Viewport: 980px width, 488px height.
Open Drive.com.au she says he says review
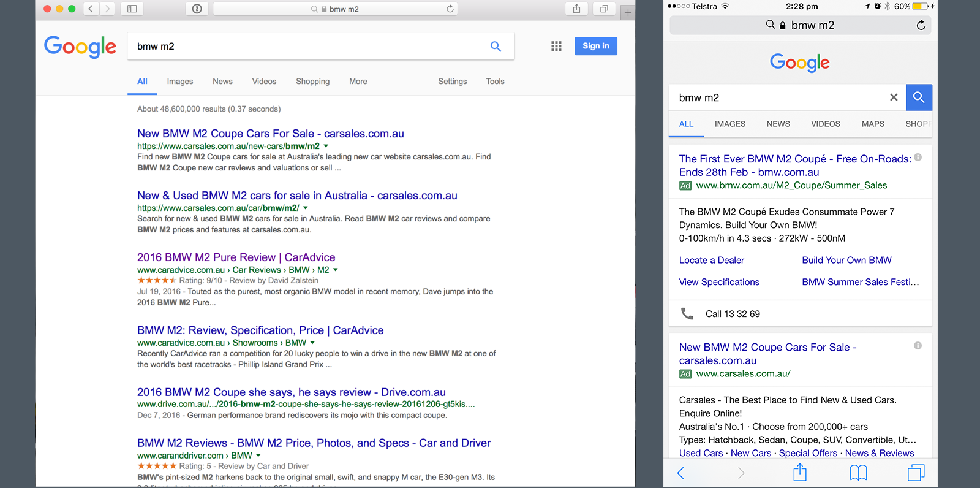pyautogui.click(x=292, y=392)
